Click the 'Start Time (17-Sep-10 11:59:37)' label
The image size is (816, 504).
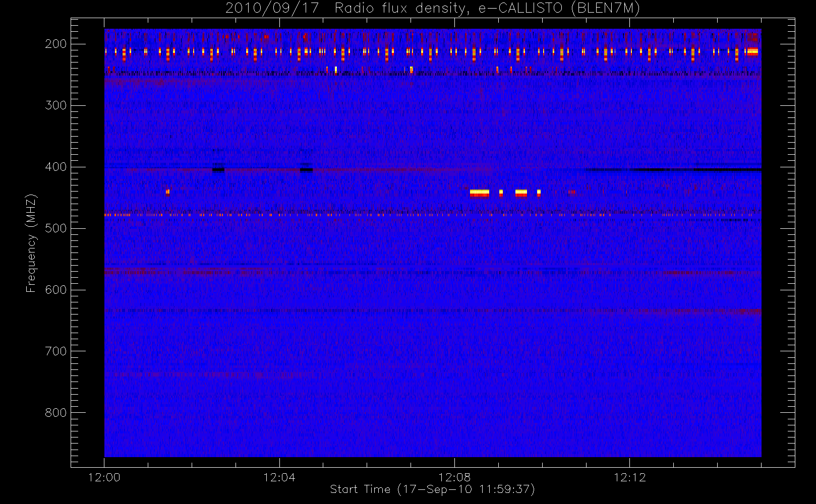[x=432, y=489]
